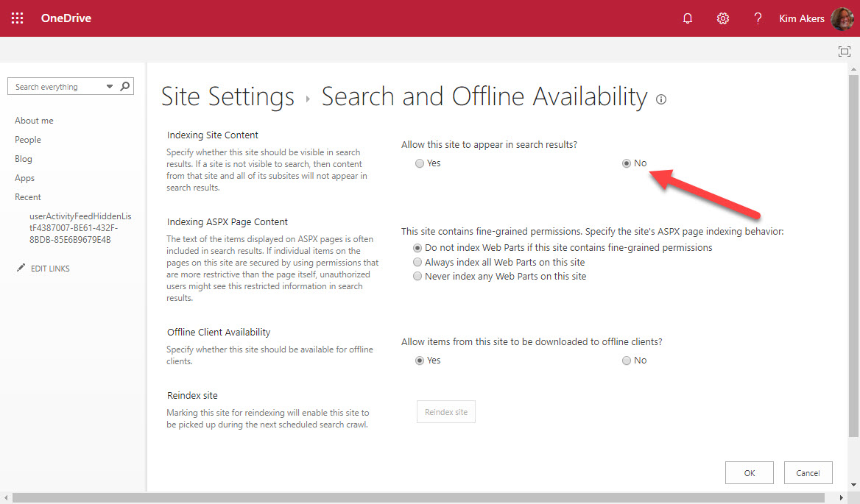The height and width of the screenshot is (504, 860).
Task: Open the settings gear menu
Action: click(x=723, y=18)
